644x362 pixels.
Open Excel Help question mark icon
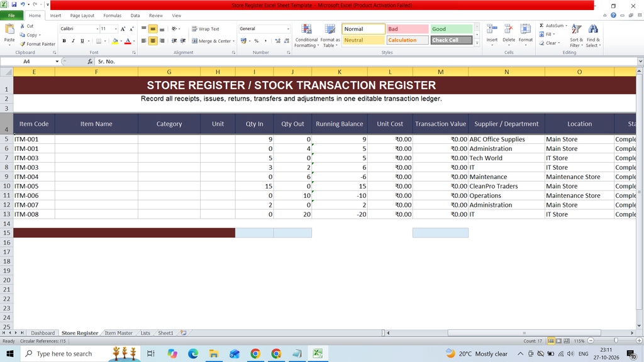pyautogui.click(x=613, y=15)
